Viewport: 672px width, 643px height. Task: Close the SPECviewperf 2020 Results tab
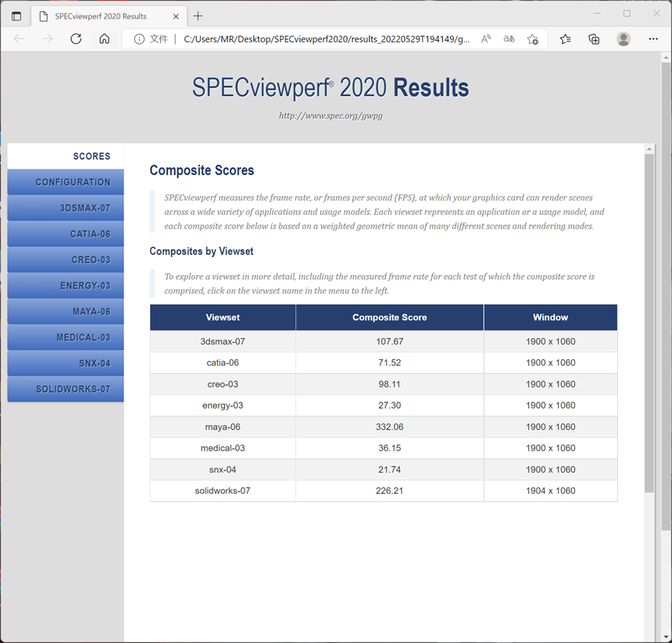click(x=176, y=16)
